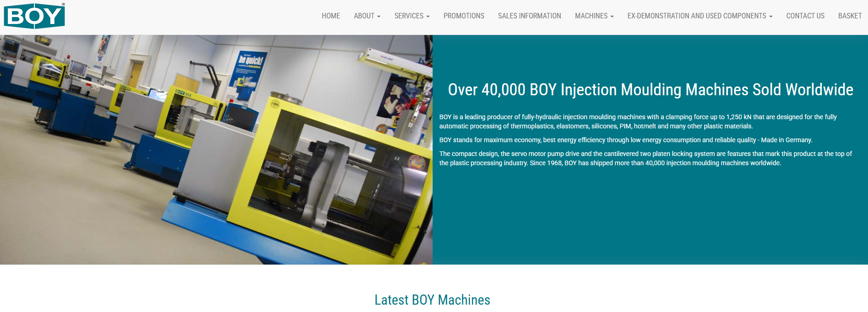Click the BOY logo in header
This screenshot has height=312, width=868.
[35, 16]
